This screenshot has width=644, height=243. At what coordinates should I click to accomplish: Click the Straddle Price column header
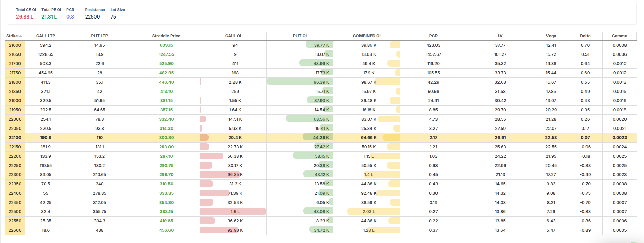(x=166, y=36)
